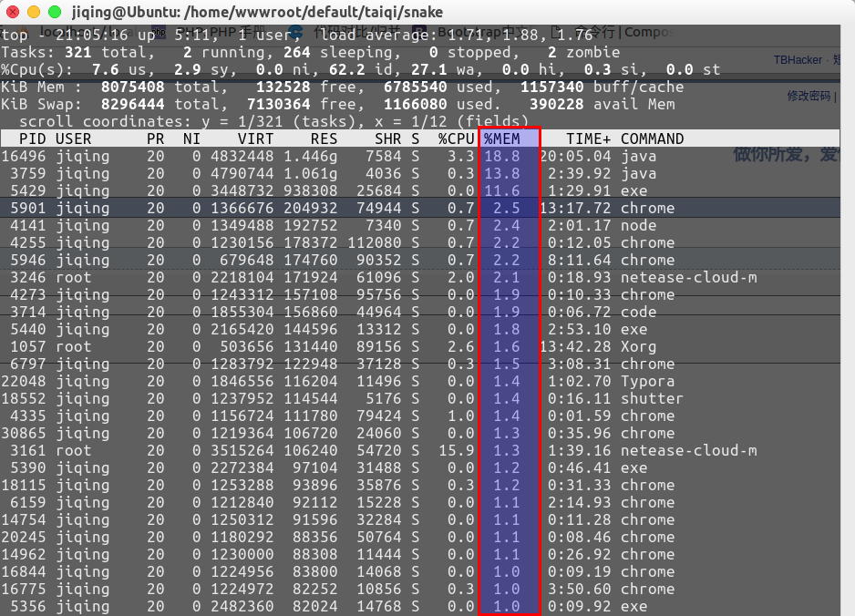Click the 'code' command name
The width and height of the screenshot is (855, 616).
639,313
